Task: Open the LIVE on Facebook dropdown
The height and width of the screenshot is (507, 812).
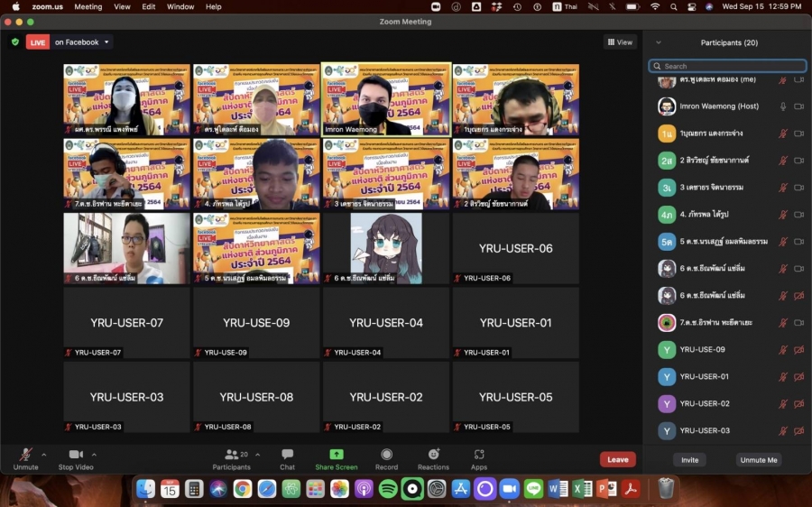Action: (107, 41)
